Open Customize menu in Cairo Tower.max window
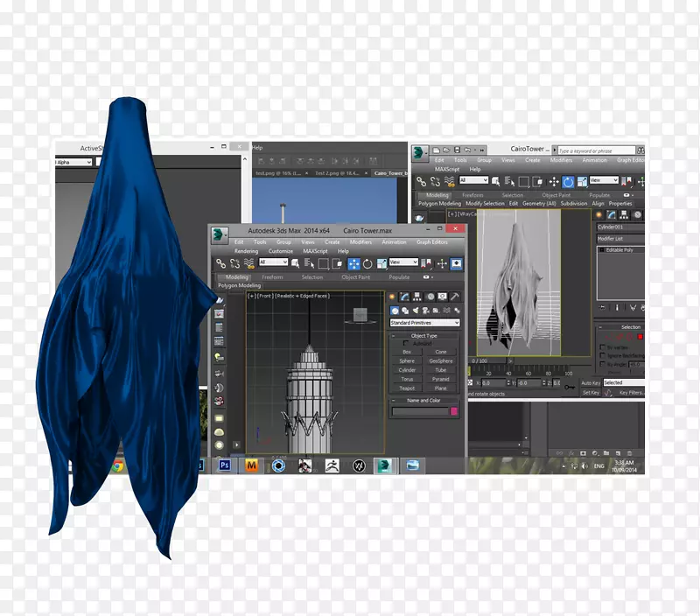The height and width of the screenshot is (616, 700). 280,251
